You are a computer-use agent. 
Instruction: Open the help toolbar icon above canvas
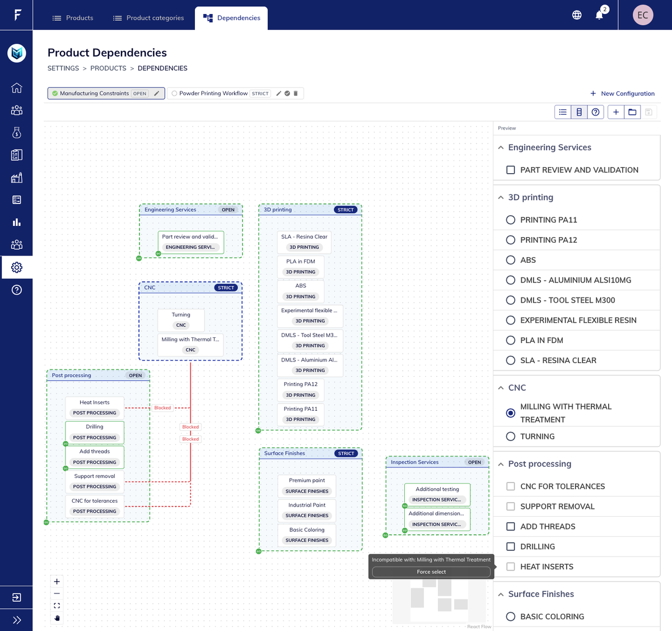click(595, 112)
